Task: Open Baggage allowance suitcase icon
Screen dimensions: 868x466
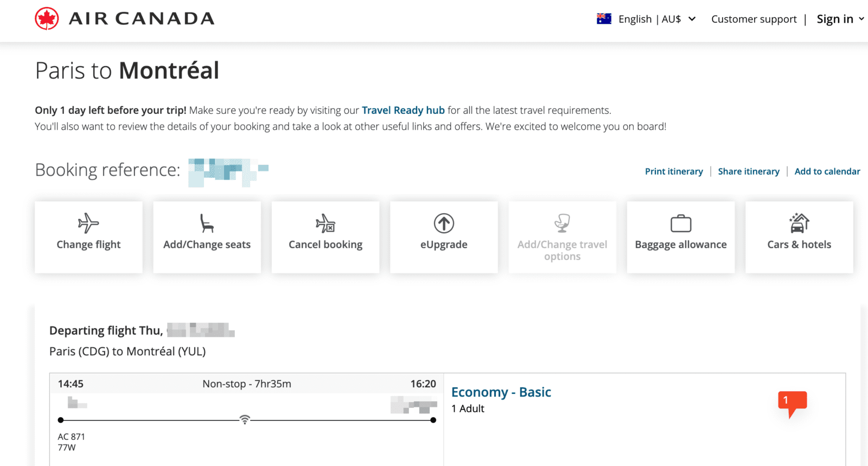Action: (x=681, y=223)
